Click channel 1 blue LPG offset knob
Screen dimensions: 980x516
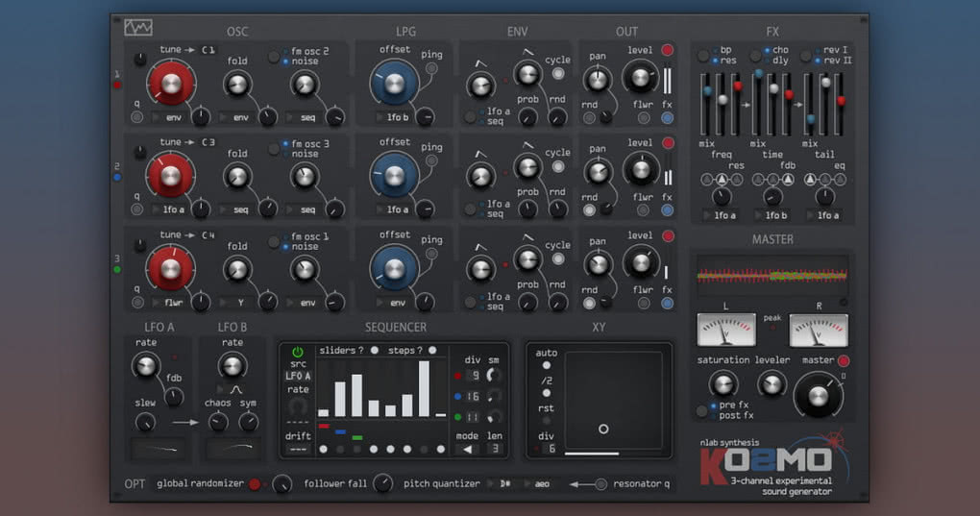tap(394, 83)
